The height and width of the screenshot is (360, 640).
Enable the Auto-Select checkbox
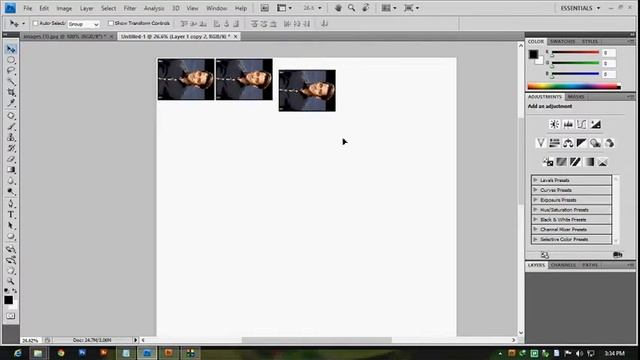click(x=35, y=23)
